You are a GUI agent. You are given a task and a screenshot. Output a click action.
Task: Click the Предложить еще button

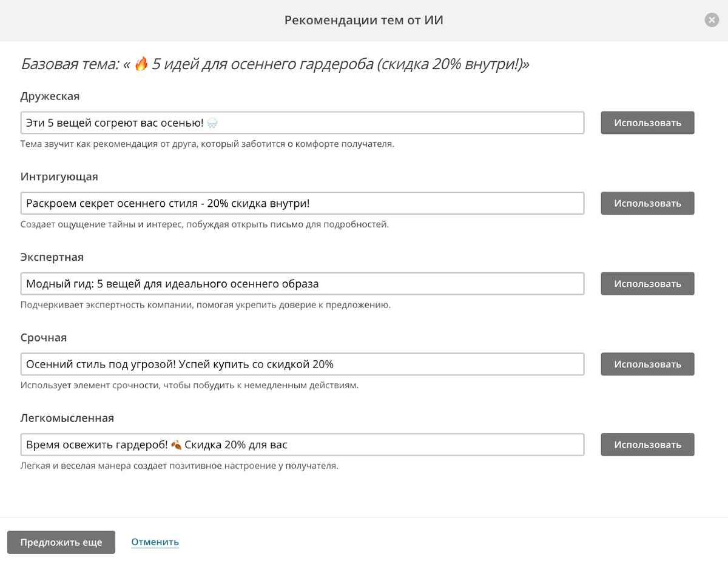point(61,542)
